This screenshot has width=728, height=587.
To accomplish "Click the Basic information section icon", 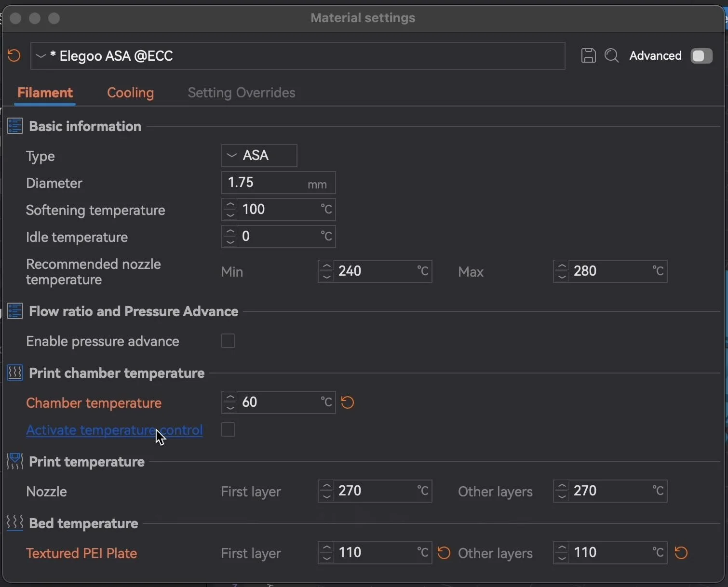I will (x=15, y=126).
